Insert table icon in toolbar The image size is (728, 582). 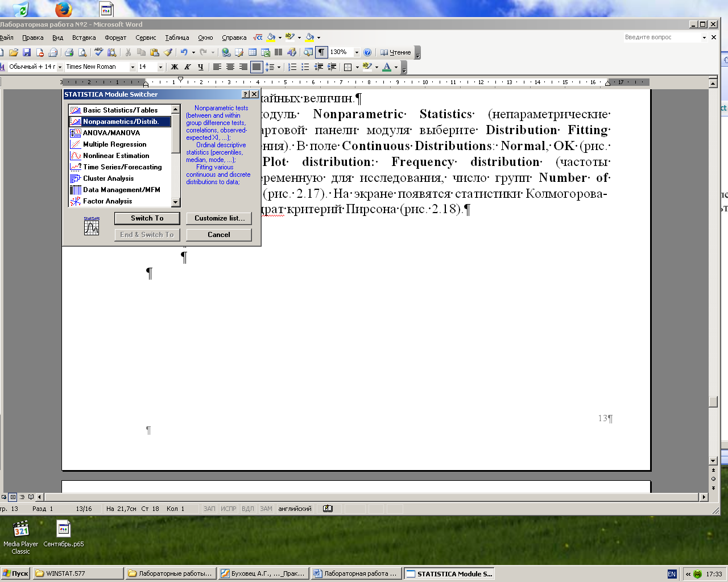[x=253, y=52]
